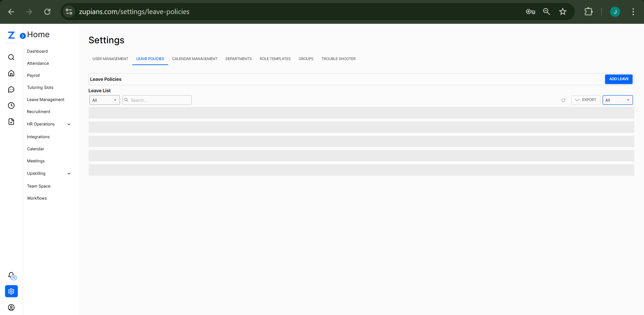Click the clock icon in the icon rail
The image size is (644, 315).
(x=11, y=105)
